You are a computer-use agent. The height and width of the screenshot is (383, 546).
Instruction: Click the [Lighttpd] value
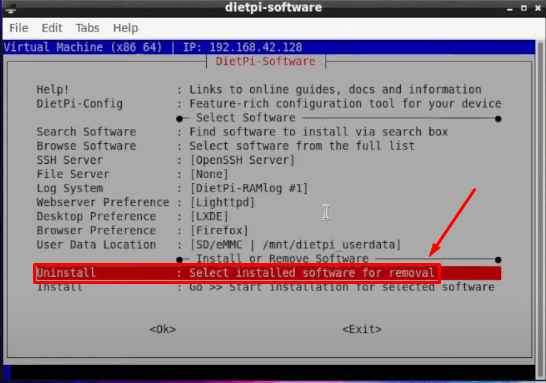tap(223, 202)
